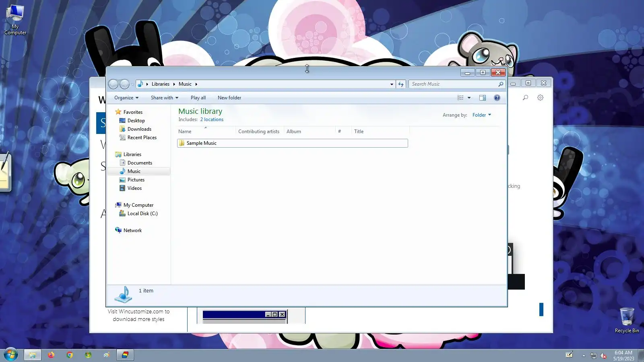Select My Computer in navigation pane
Image resolution: width=644 pixels, height=362 pixels.
pos(138,205)
